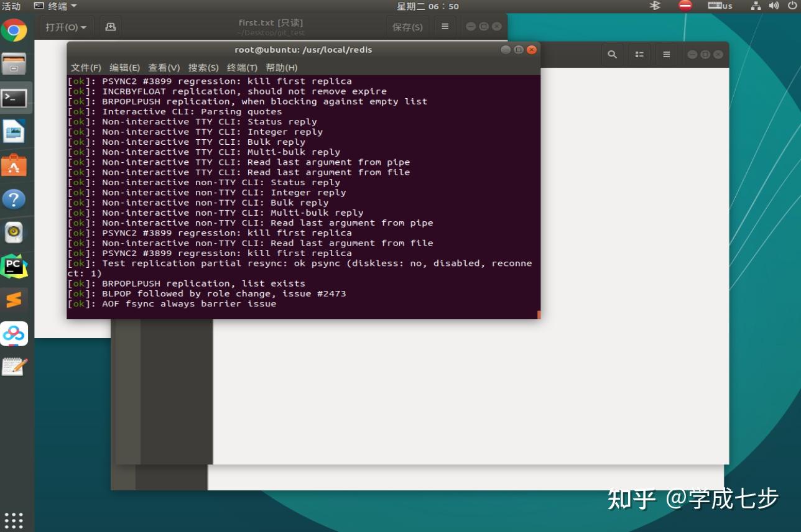
Task: Click the line 'Interactive CLI: Parsing quotes'
Action: click(x=192, y=112)
